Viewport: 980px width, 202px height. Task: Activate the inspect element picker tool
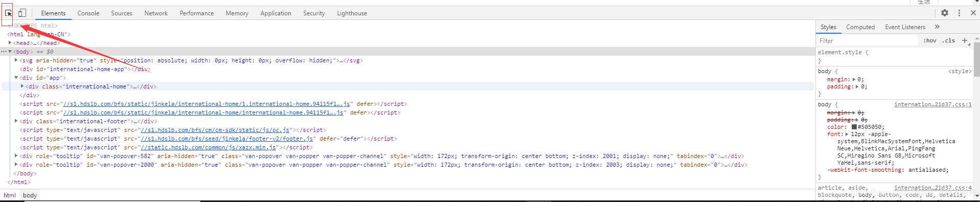(x=8, y=13)
